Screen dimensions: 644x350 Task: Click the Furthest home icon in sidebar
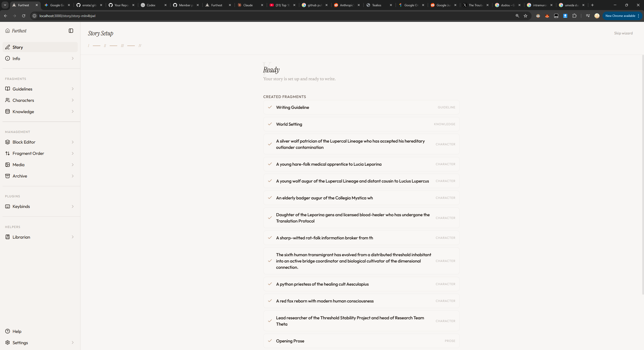8,31
